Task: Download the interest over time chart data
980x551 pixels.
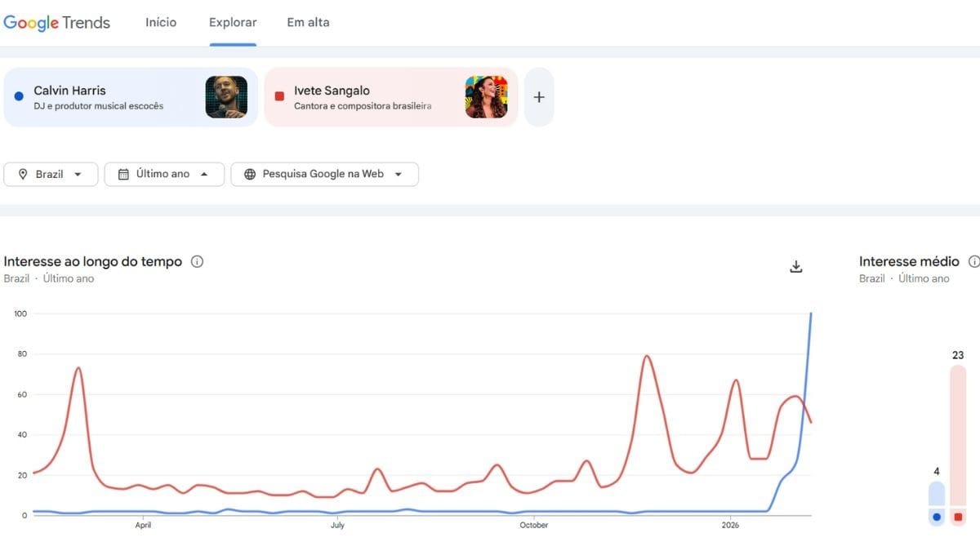Action: pyautogui.click(x=796, y=267)
